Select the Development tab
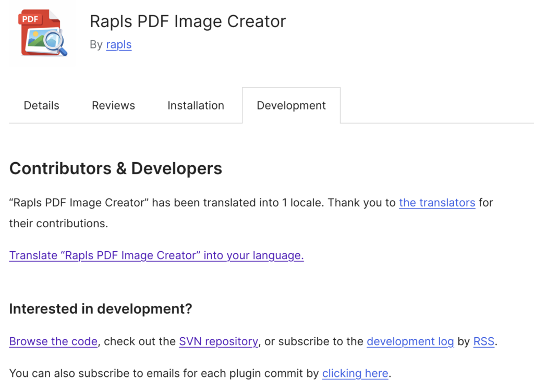Screen dimensions: 534x392 pos(291,105)
